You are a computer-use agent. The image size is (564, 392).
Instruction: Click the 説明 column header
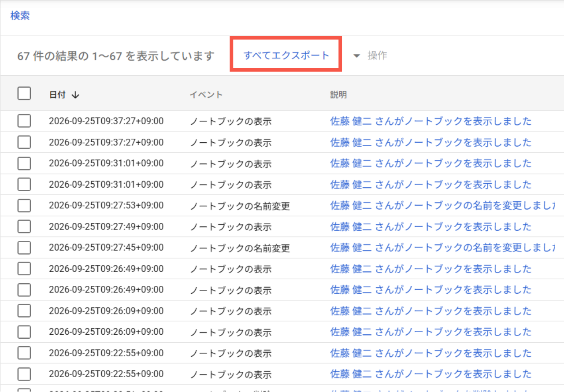[338, 95]
